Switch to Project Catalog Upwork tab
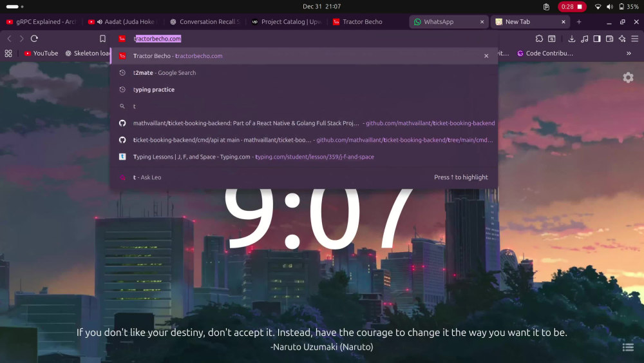The height and width of the screenshot is (363, 644). pos(287,22)
